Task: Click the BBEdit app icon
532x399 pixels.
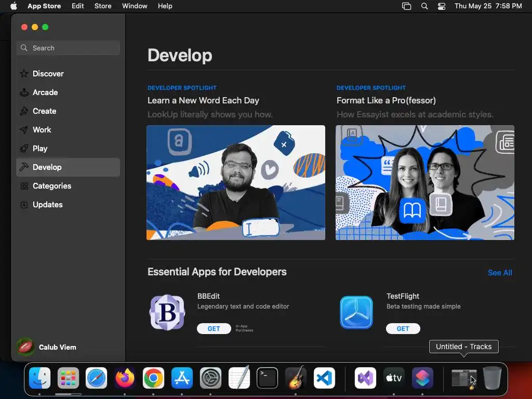Action: click(x=167, y=312)
